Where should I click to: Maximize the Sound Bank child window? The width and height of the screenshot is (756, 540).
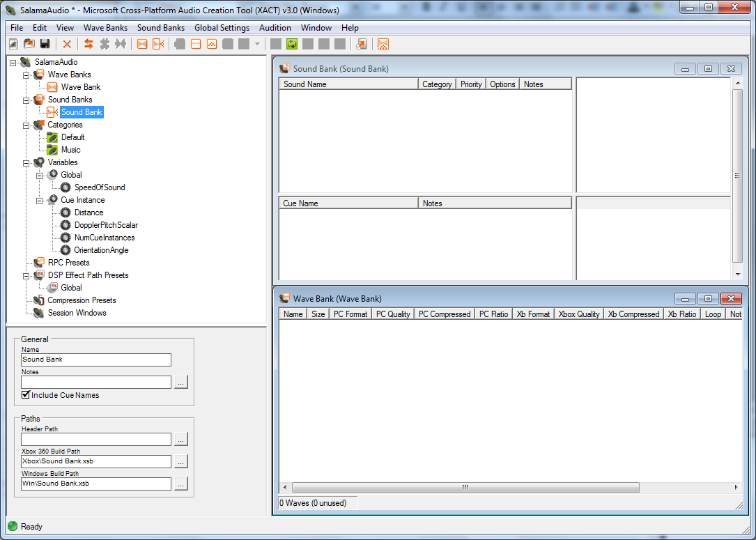tap(708, 68)
